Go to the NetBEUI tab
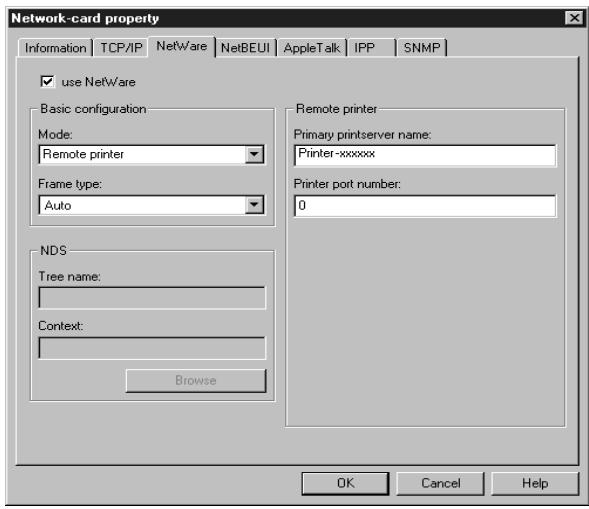 245,48
